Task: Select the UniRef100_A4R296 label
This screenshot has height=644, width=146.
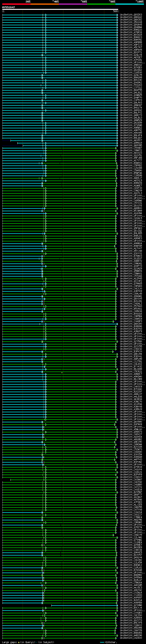Action: click(x=131, y=636)
